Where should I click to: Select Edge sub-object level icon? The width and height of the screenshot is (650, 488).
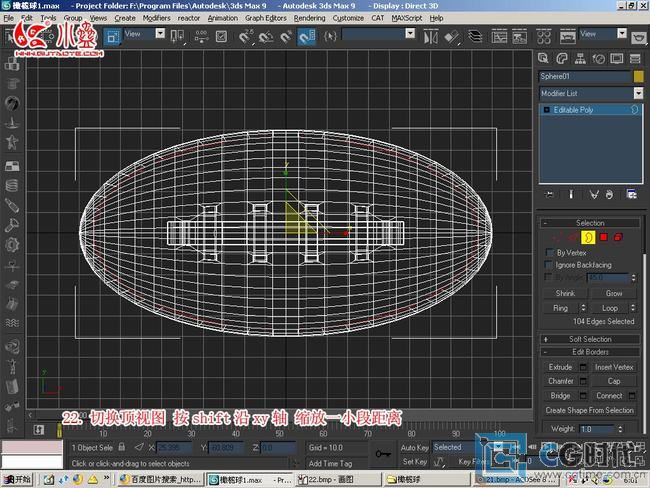pyautogui.click(x=573, y=237)
